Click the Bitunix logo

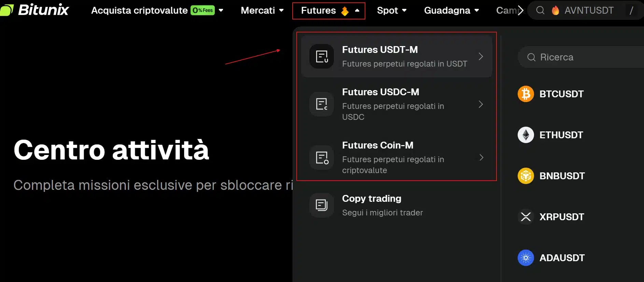[x=35, y=10]
